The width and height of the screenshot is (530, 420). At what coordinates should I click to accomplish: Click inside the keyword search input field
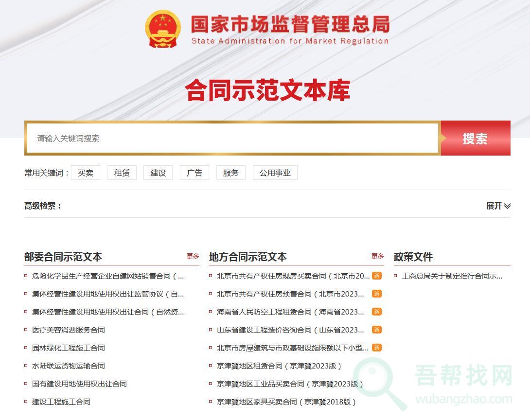[232, 139]
